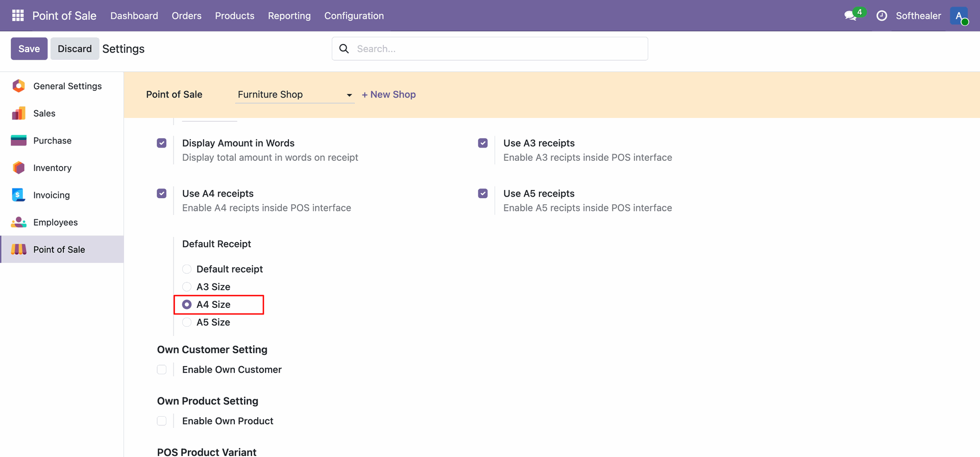This screenshot has height=457, width=980.
Task: Go to Sales settings section
Action: (x=62, y=113)
